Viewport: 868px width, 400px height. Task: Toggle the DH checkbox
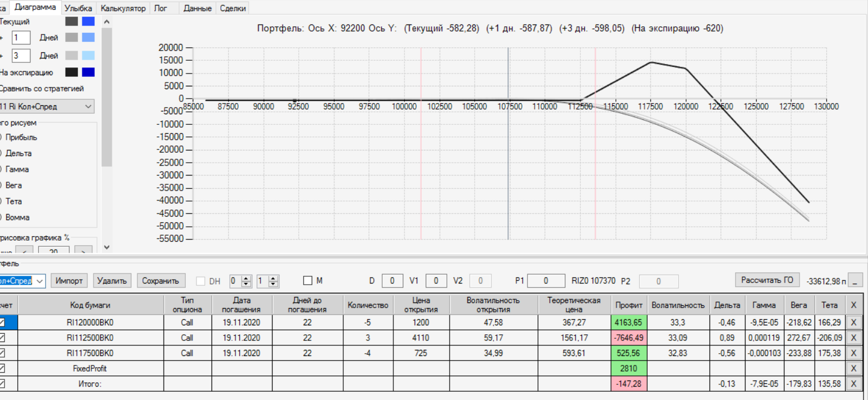[x=200, y=281]
